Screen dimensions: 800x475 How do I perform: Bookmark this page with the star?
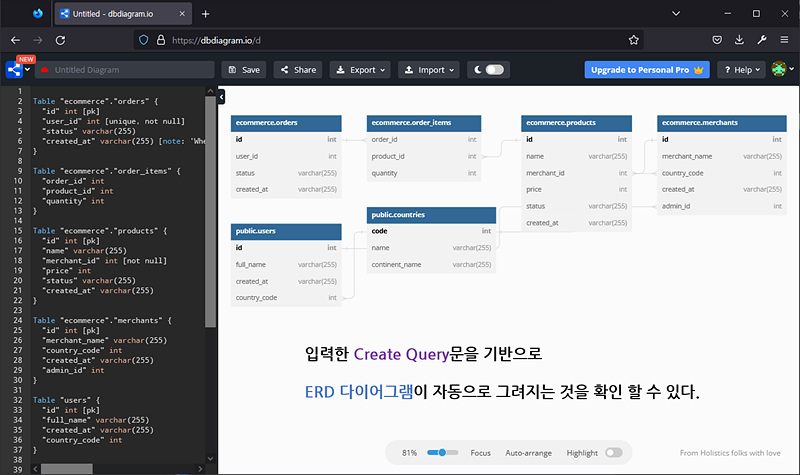(634, 40)
